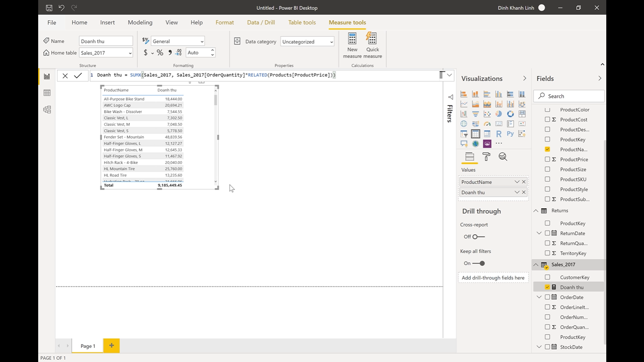
Task: Select the Slicer visual
Action: pyautogui.click(x=464, y=134)
